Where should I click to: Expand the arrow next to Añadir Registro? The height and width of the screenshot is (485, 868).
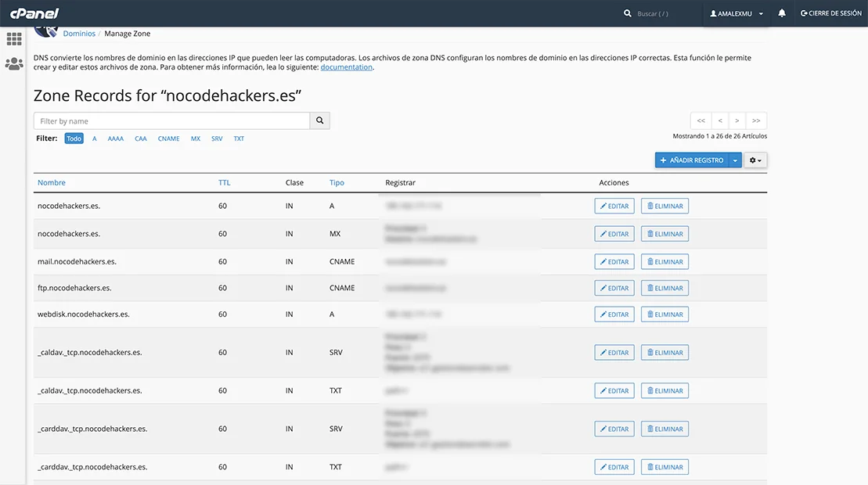(x=735, y=160)
